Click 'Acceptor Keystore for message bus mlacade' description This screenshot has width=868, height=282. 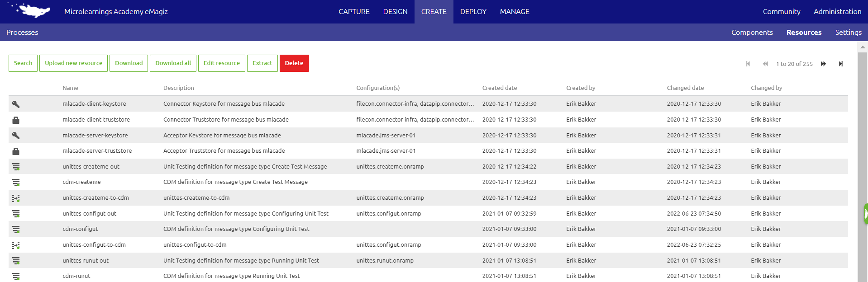click(x=222, y=136)
